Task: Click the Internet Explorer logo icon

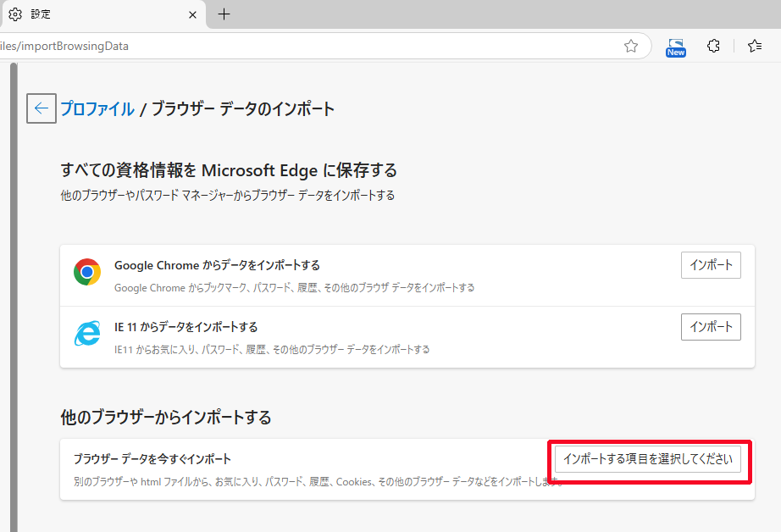Action: point(87,333)
